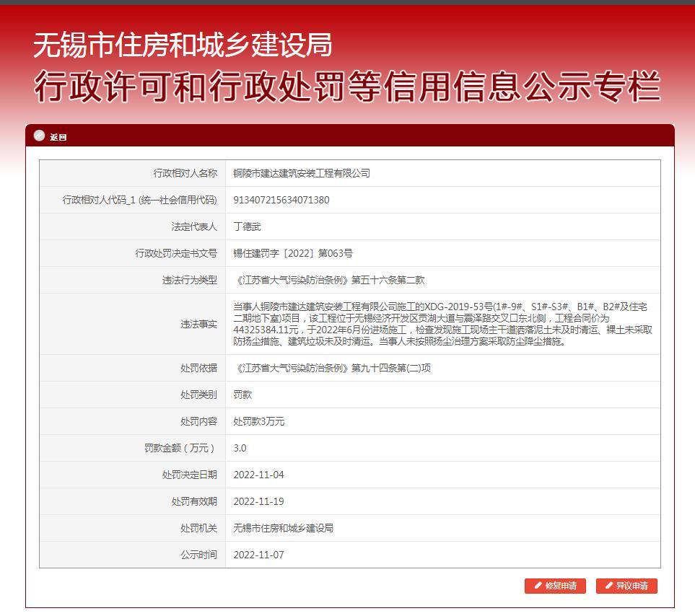The height and width of the screenshot is (616, 695).
Task: Click the pencil icon on 修复申请
Action: [538, 586]
